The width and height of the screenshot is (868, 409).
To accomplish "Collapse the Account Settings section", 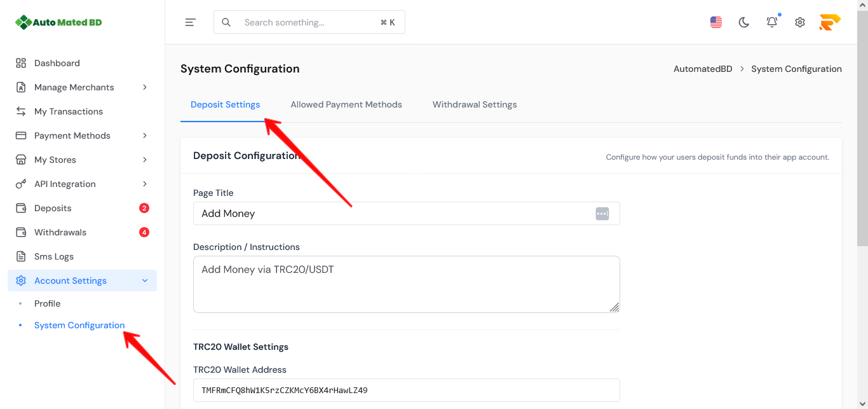I will pyautogui.click(x=145, y=281).
